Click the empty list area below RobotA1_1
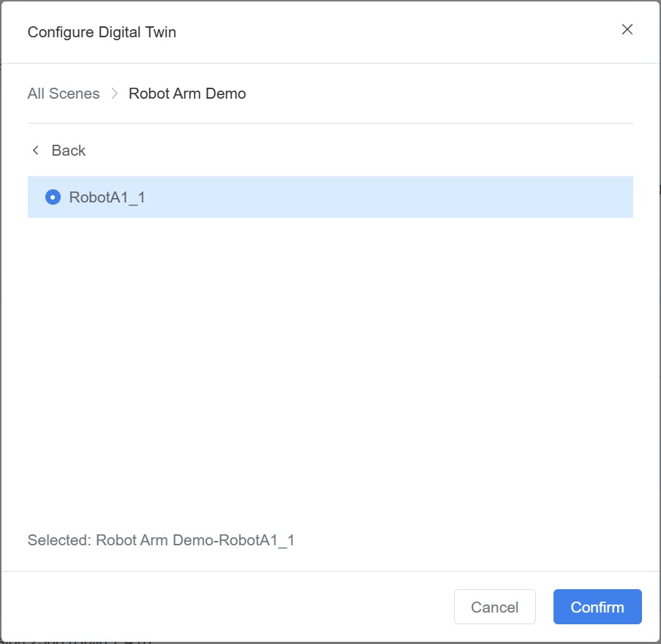Image resolution: width=661 pixels, height=644 pixels. coord(329,365)
